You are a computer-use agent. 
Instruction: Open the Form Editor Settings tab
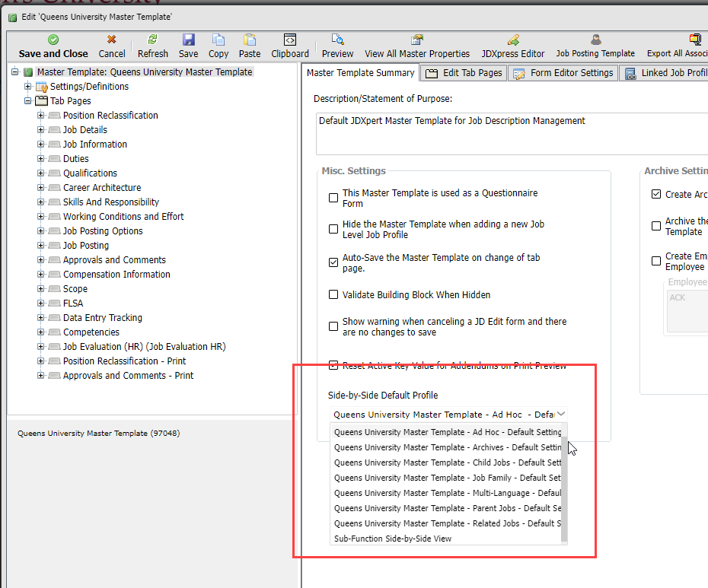click(563, 73)
